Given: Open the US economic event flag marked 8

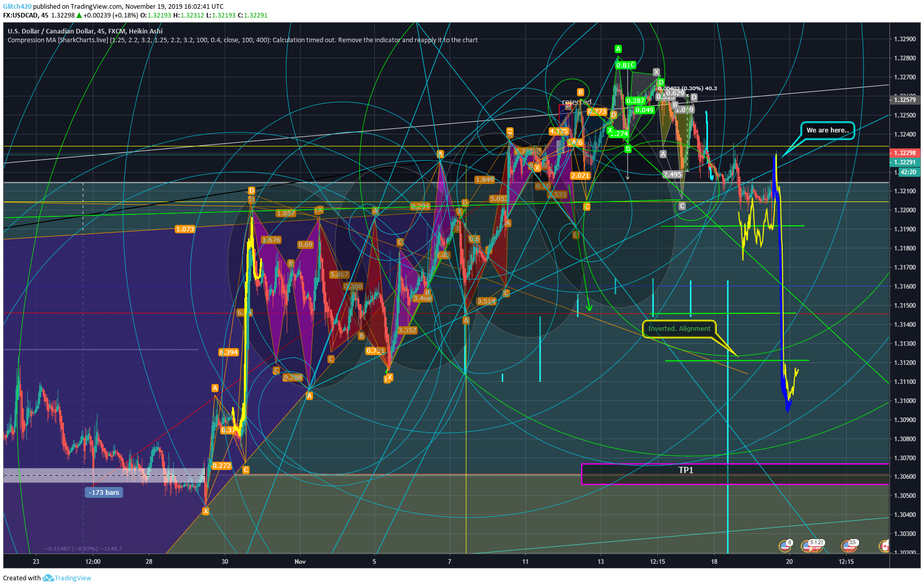Looking at the screenshot, I should click(785, 545).
